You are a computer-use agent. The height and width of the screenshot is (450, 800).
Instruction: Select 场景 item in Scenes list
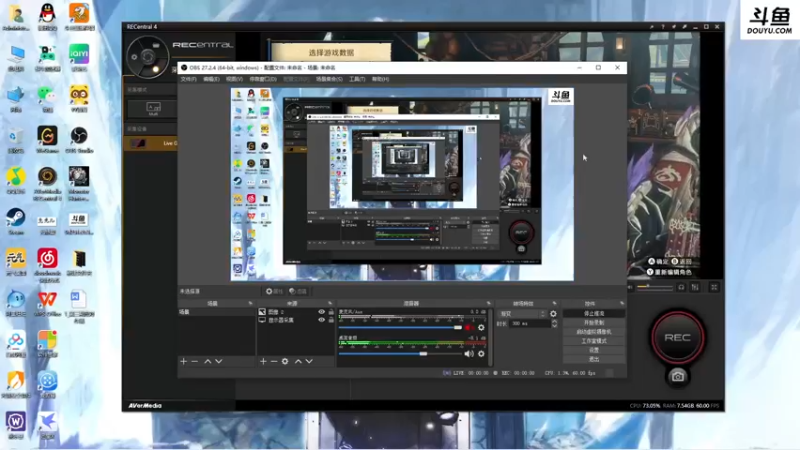click(x=216, y=312)
